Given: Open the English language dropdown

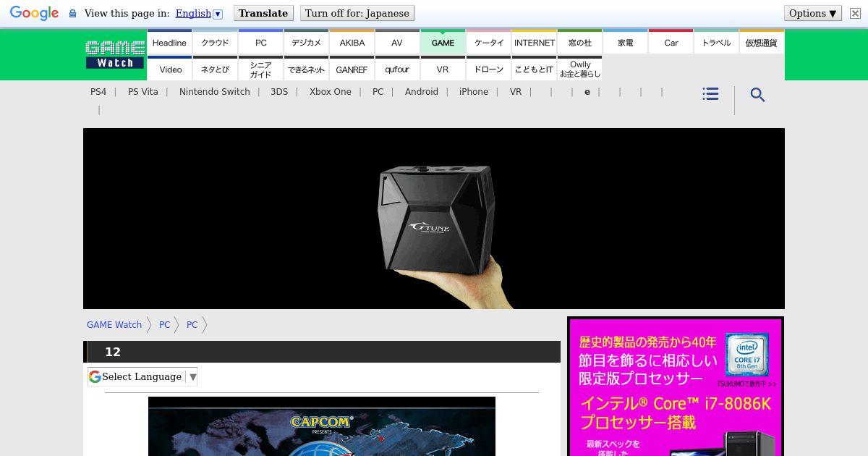Looking at the screenshot, I should [x=199, y=13].
